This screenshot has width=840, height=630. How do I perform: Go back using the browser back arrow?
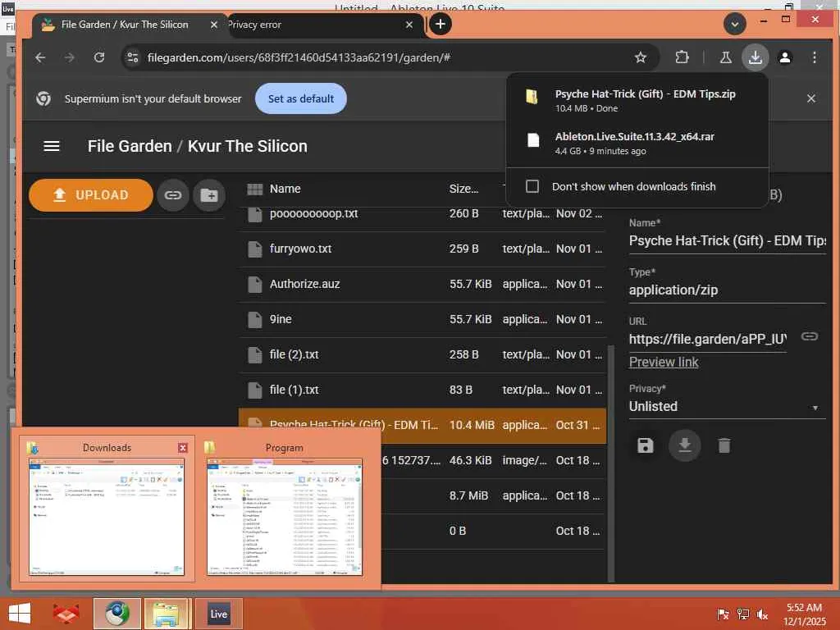(40, 57)
